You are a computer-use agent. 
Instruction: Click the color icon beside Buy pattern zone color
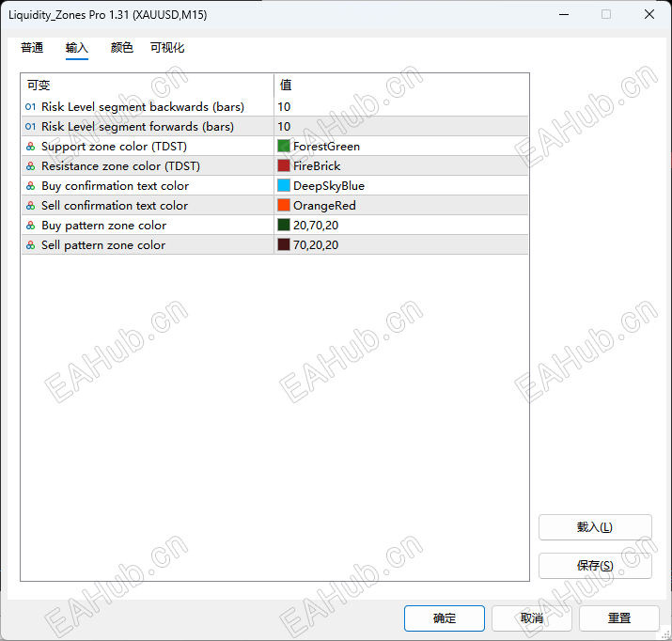30,226
